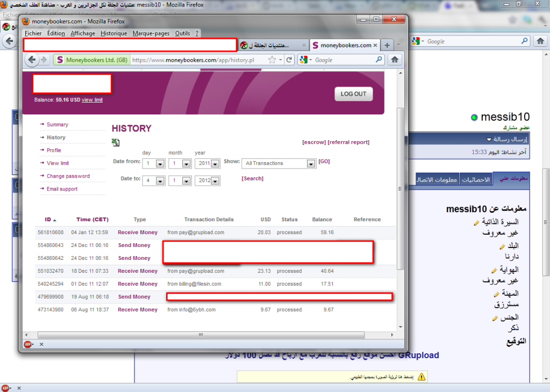Go back in the background forum window
The height and width of the screenshot is (392, 550).
point(10,41)
